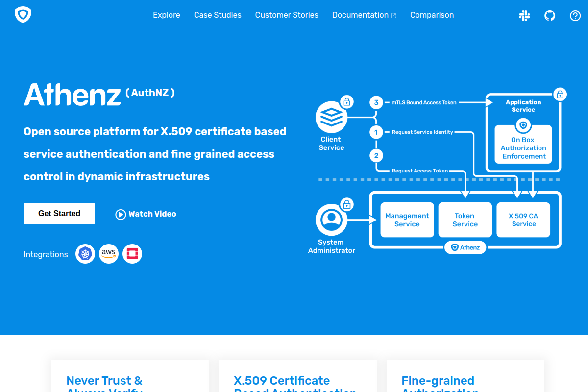Select the Kubernetes integration icon

click(x=85, y=254)
